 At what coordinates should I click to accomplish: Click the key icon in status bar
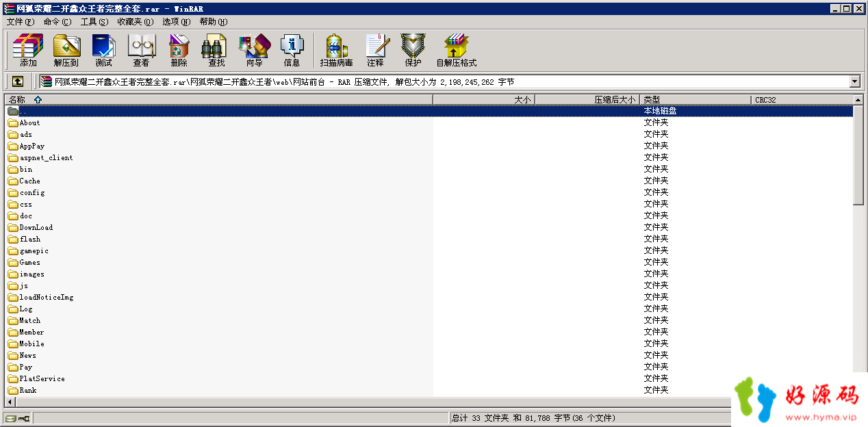(x=24, y=418)
